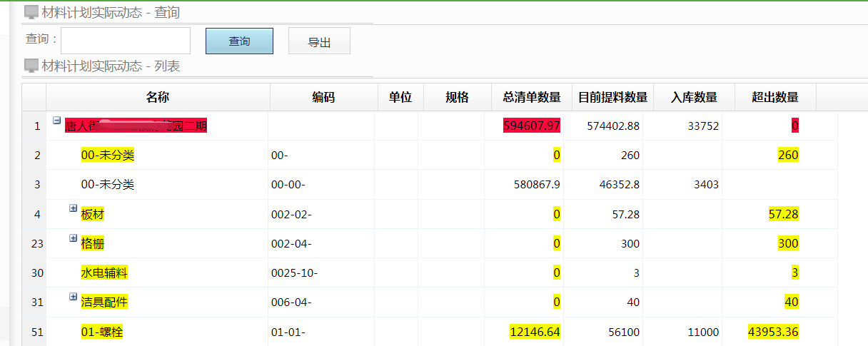Sort by the 编码 column header
The image size is (868, 346).
click(323, 97)
